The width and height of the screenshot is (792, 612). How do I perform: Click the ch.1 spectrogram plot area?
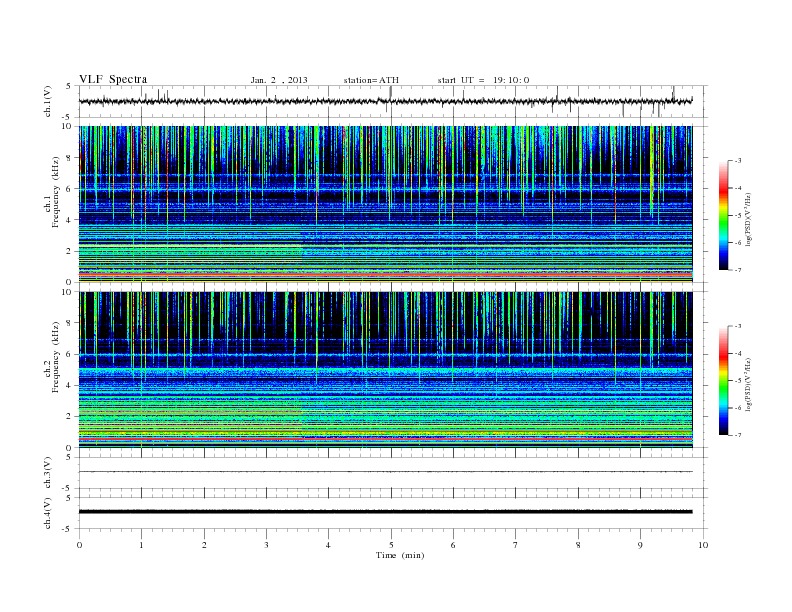pyautogui.click(x=386, y=204)
